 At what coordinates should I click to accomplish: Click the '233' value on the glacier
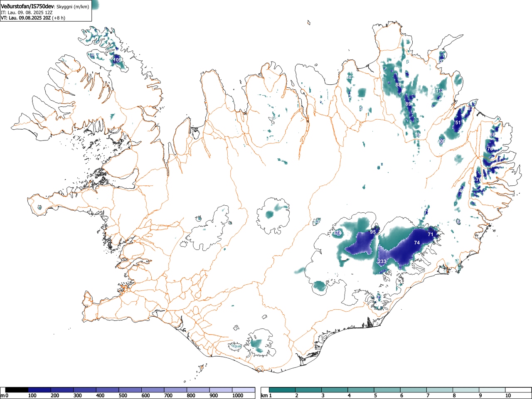pos(382,261)
